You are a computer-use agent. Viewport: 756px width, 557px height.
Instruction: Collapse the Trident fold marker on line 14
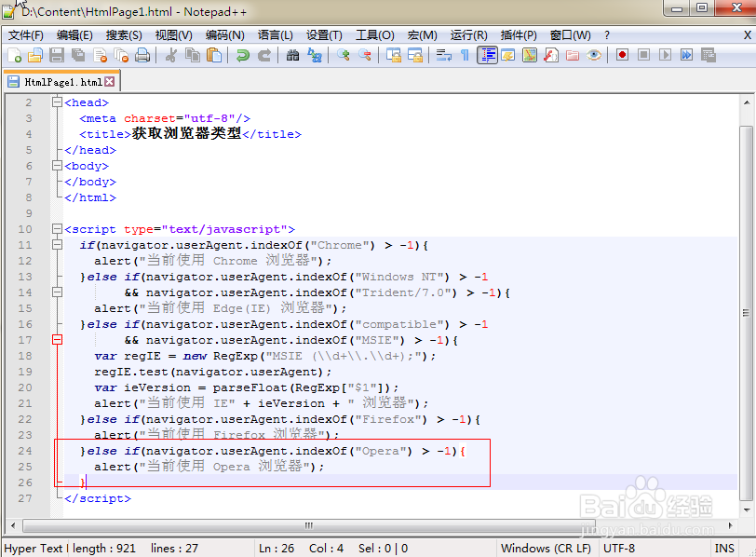[57, 292]
